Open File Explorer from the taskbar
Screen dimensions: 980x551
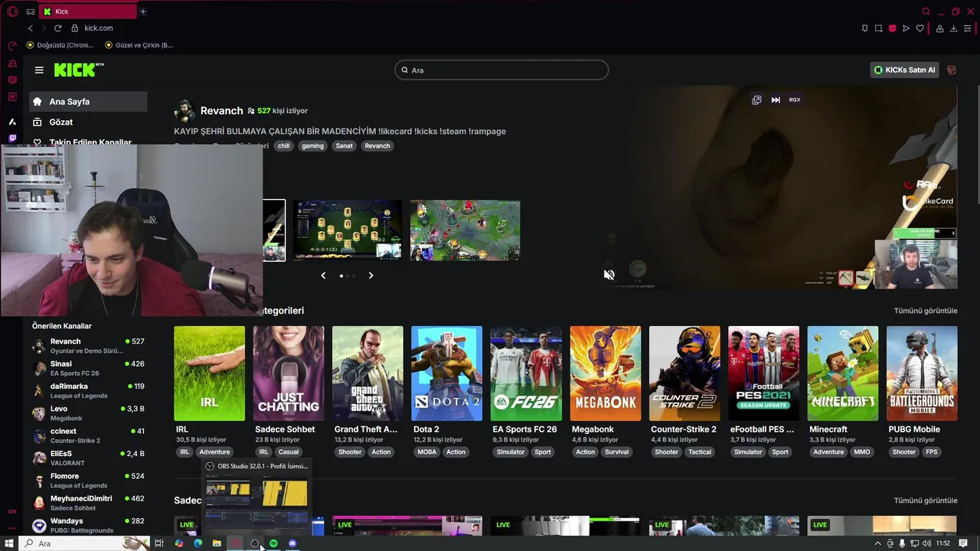[217, 543]
